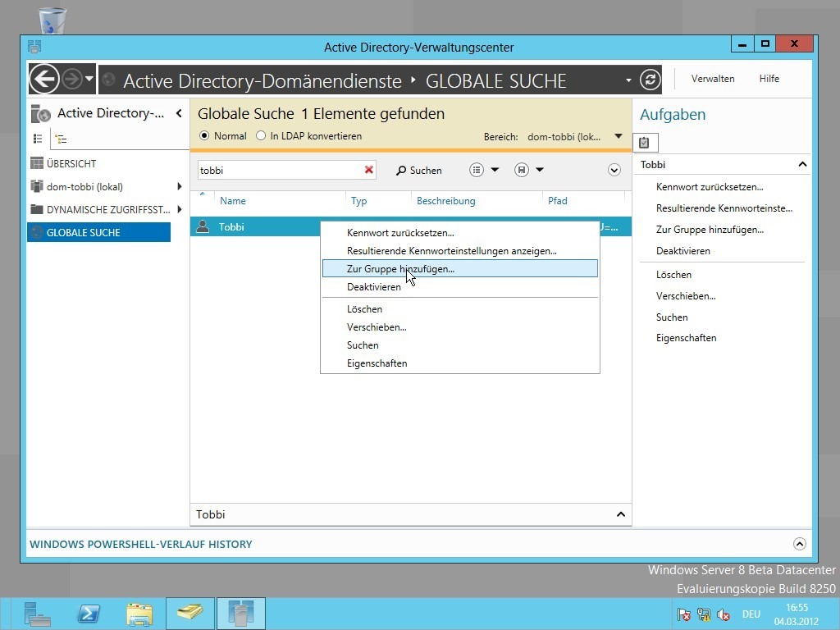
Task: Collapse the Tobbi tasks section
Action: pos(802,164)
